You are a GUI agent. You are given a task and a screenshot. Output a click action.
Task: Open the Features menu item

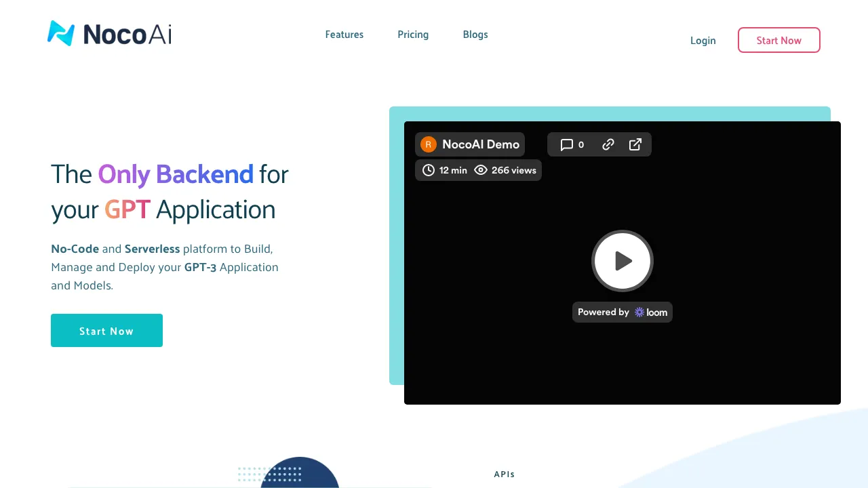pos(344,35)
